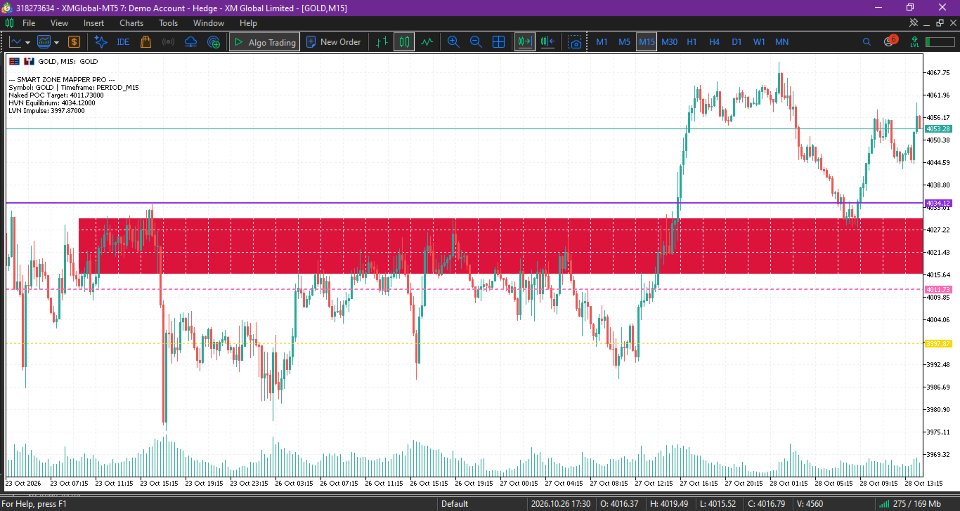The image size is (960, 511).
Task: Open the Tools menu
Action: (x=168, y=23)
